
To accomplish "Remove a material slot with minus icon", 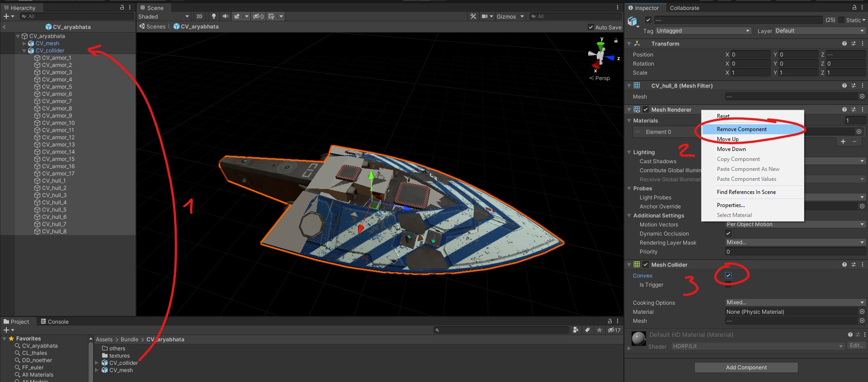I will 854,141.
